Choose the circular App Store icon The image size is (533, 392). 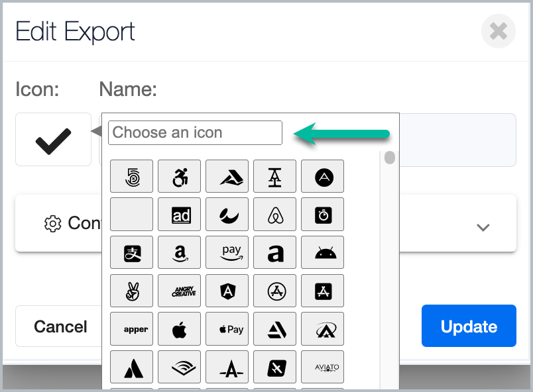(x=274, y=291)
